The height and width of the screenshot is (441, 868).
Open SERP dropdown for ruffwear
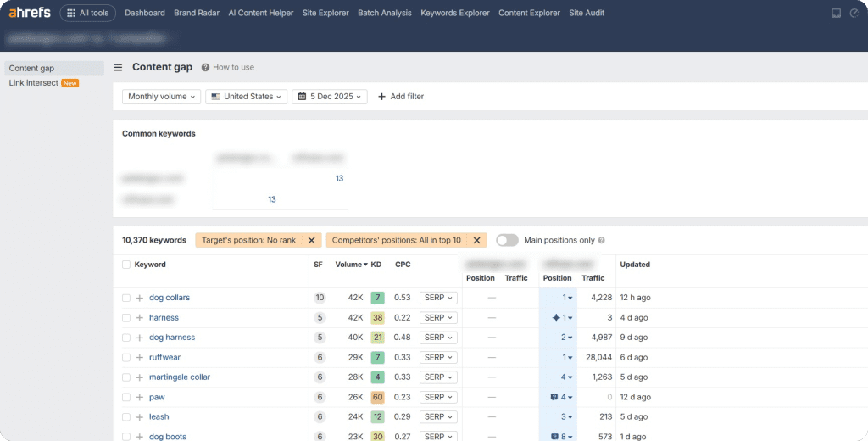click(438, 357)
